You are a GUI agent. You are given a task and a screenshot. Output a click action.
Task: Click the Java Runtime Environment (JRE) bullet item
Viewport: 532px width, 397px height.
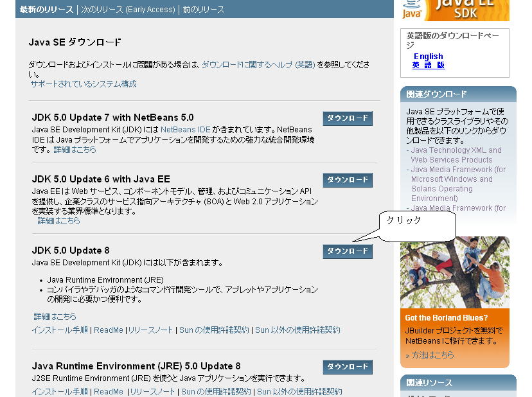click(x=105, y=280)
